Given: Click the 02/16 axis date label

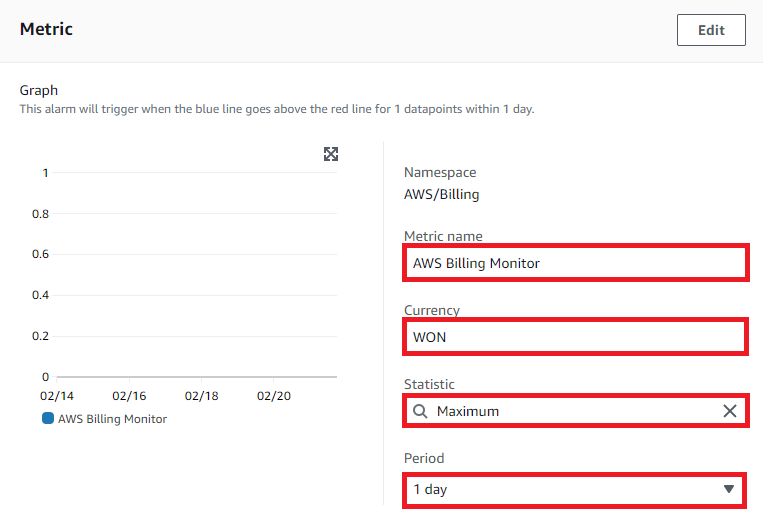Looking at the screenshot, I should click(129, 396).
